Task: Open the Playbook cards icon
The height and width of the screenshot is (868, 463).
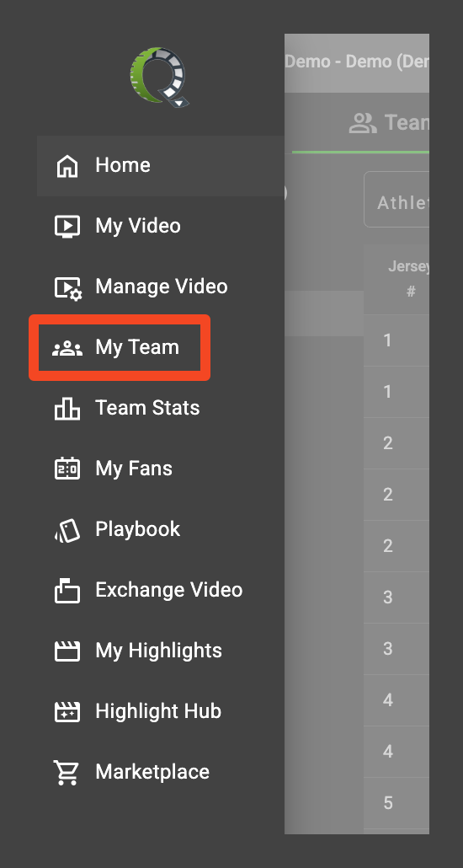Action: 67,530
